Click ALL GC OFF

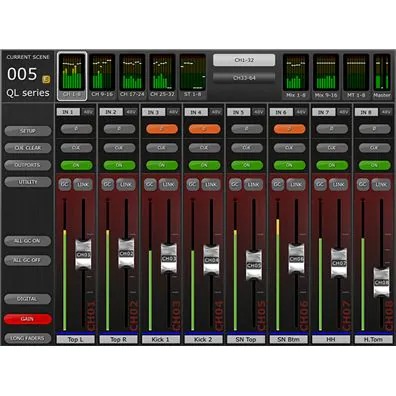click(x=27, y=260)
